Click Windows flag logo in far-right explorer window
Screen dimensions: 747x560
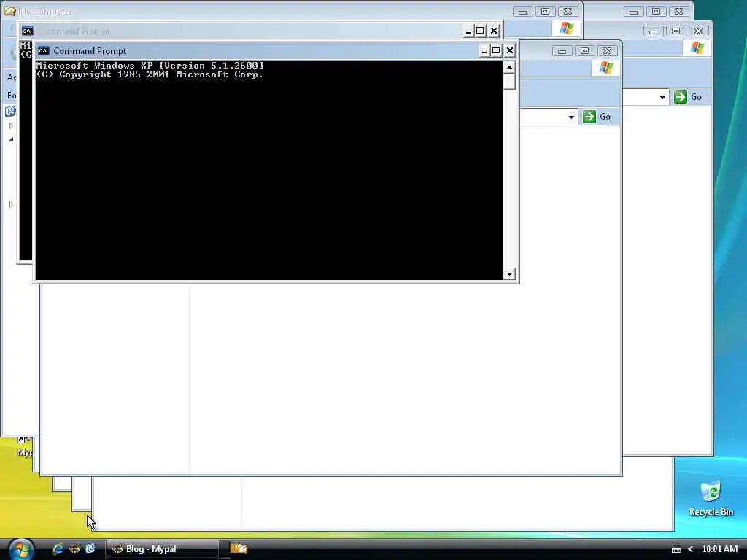[x=697, y=47]
